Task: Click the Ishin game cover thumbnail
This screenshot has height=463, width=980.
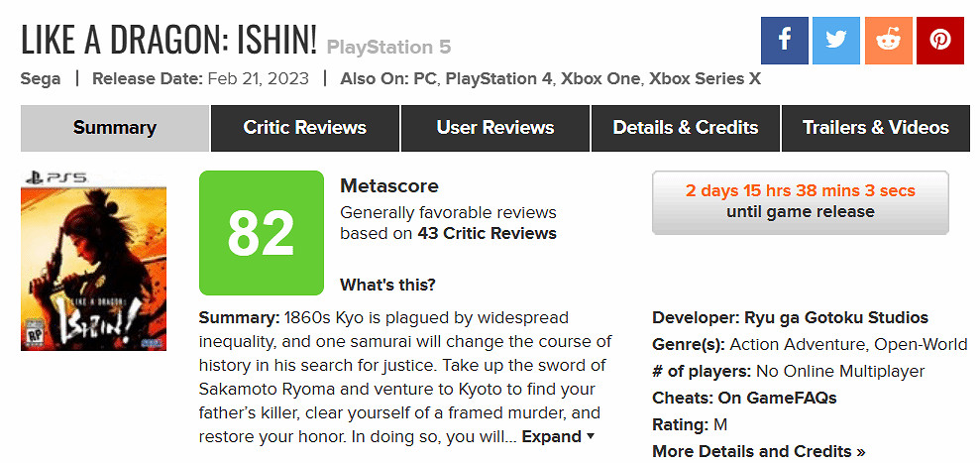Action: [94, 261]
